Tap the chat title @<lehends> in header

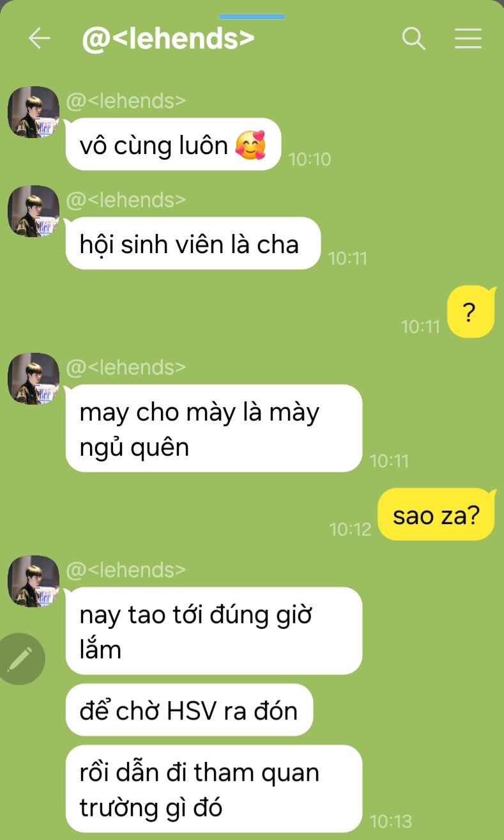(168, 39)
